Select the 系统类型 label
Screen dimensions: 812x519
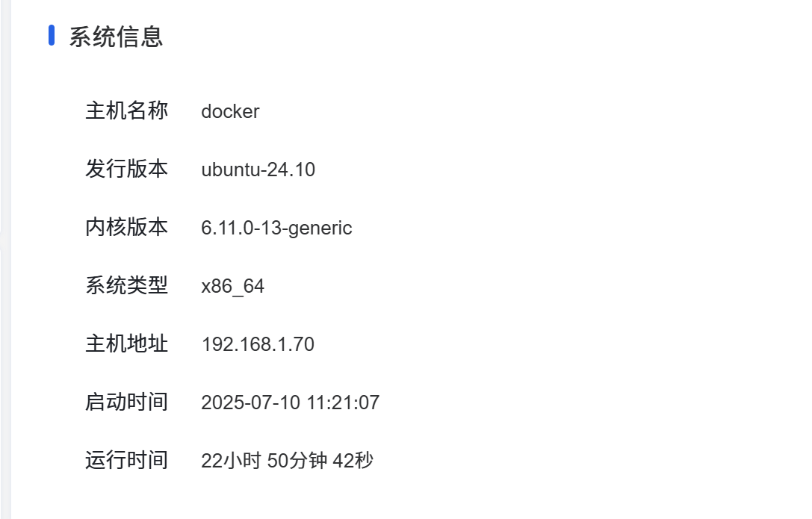127,285
